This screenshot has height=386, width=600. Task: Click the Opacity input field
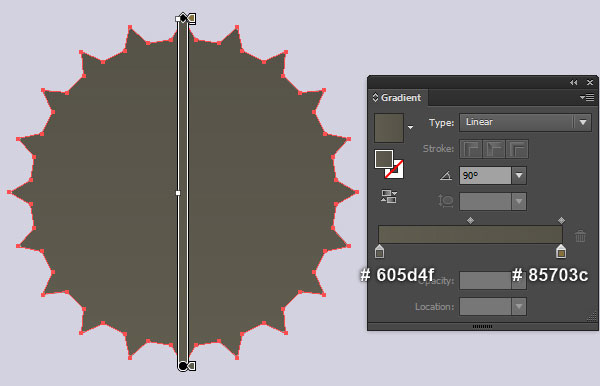485,280
